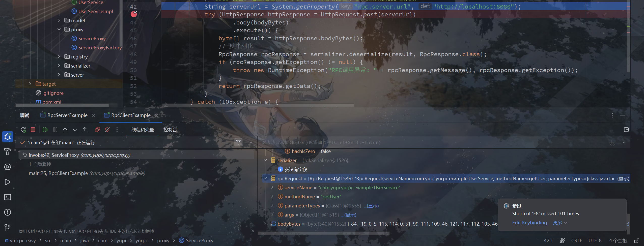View all breakpoints

pos(97,130)
